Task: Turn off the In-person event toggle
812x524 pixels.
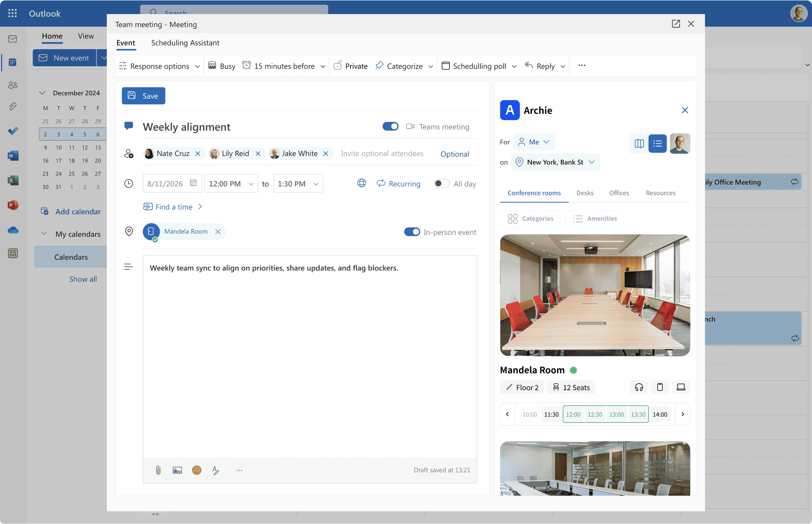Action: coord(412,232)
